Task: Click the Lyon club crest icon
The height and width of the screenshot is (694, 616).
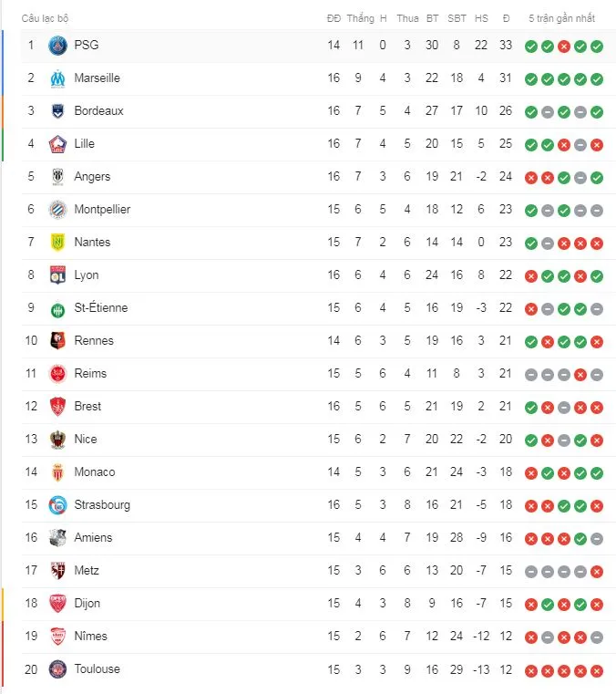Action: [58, 274]
